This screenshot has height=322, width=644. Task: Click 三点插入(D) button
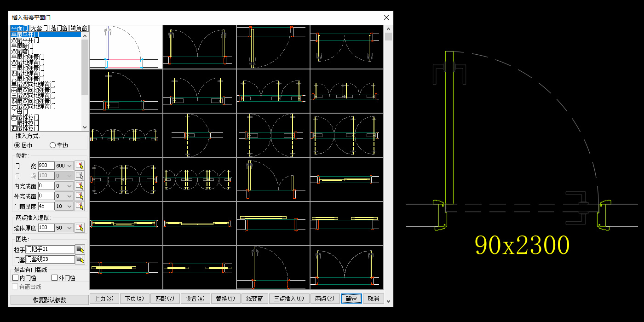pos(289,299)
